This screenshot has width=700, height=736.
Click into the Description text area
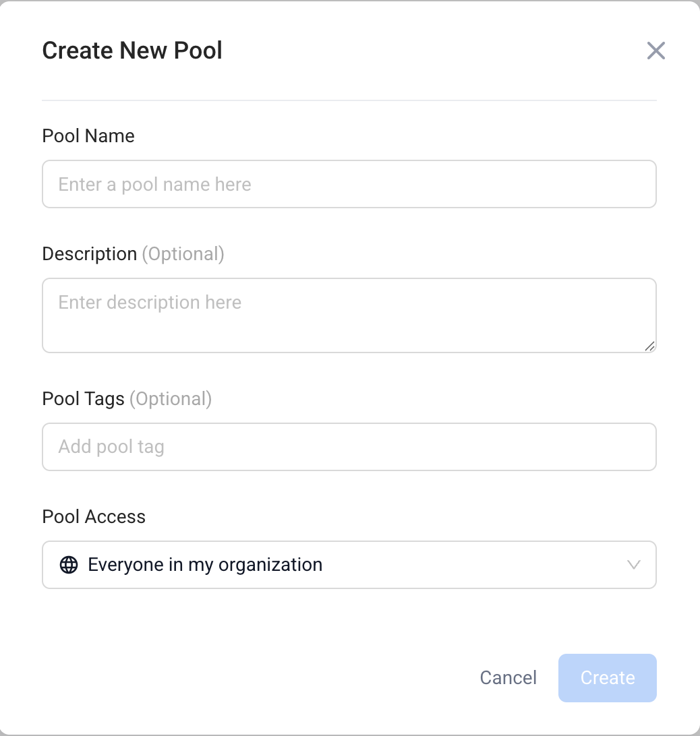point(349,315)
